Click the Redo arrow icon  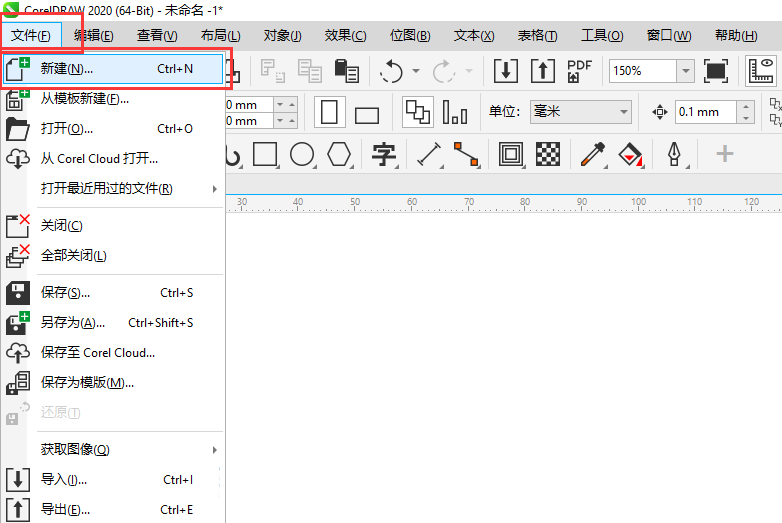[443, 71]
